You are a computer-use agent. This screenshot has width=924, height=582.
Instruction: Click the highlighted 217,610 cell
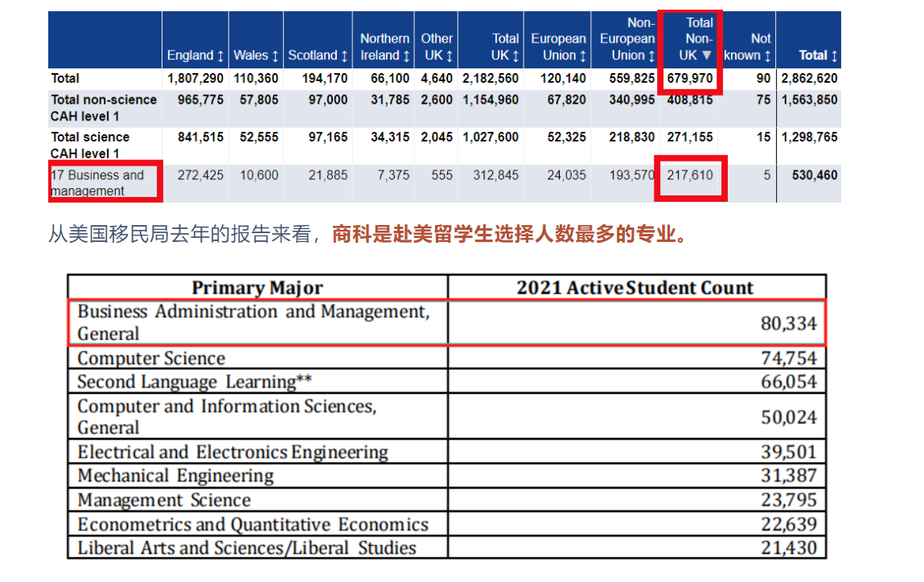coord(690,174)
